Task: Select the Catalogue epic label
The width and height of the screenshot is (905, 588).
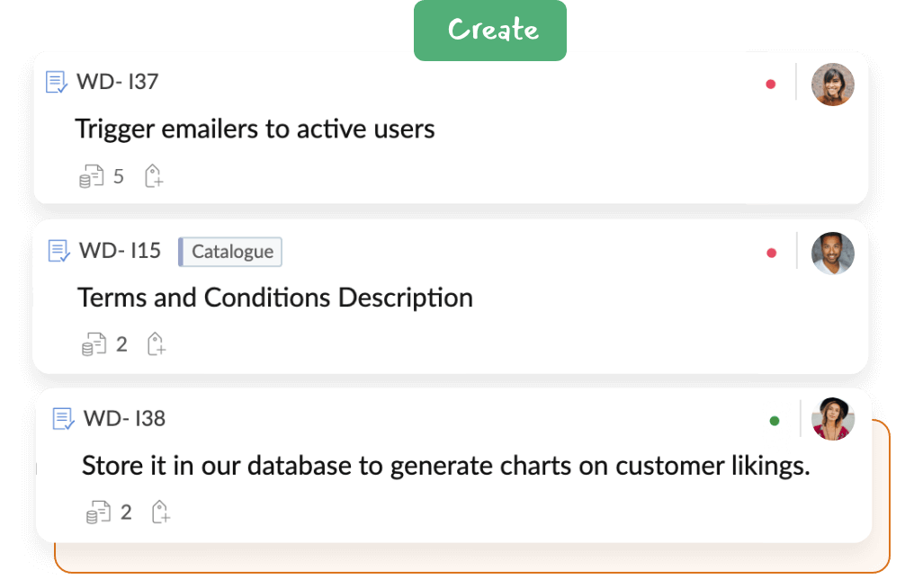Action: 230,252
